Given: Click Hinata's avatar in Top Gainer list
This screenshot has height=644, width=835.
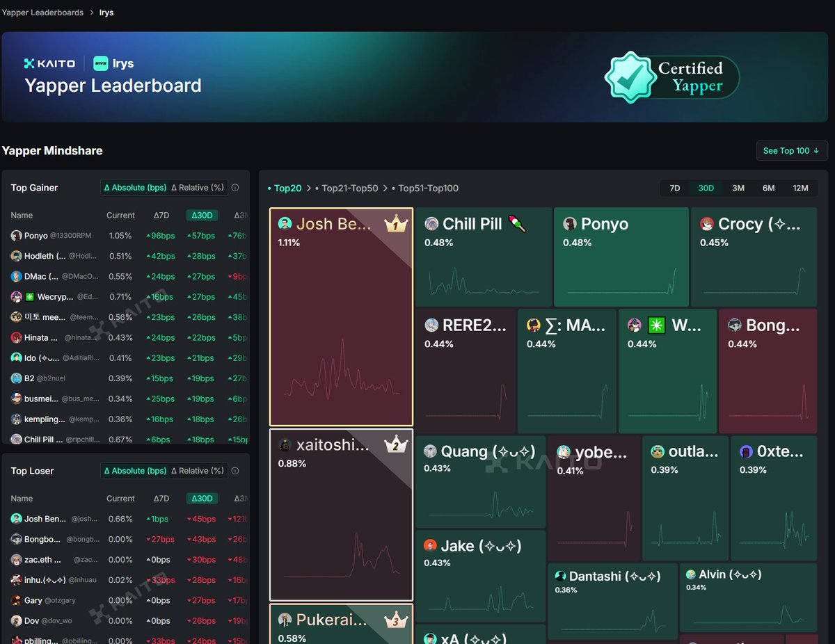Looking at the screenshot, I should pyautogui.click(x=16, y=337).
